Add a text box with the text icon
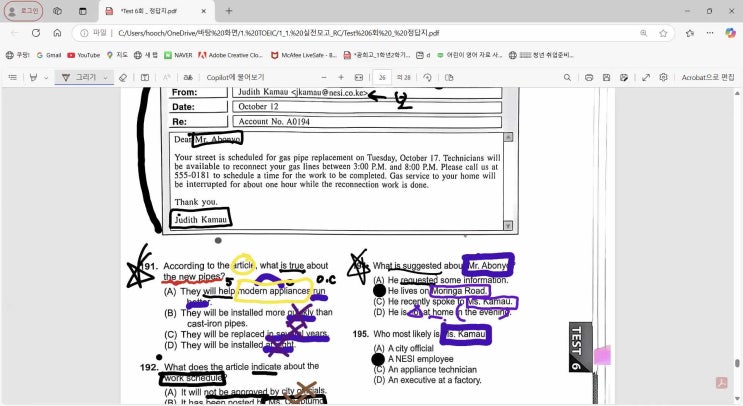This screenshot has width=743, height=406. [x=145, y=77]
